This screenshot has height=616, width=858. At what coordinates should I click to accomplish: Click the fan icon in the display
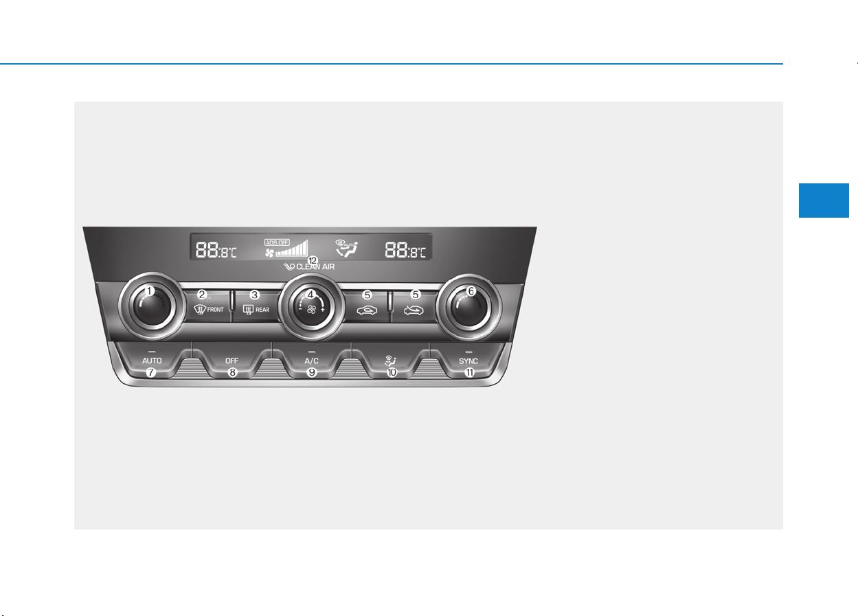pos(270,253)
